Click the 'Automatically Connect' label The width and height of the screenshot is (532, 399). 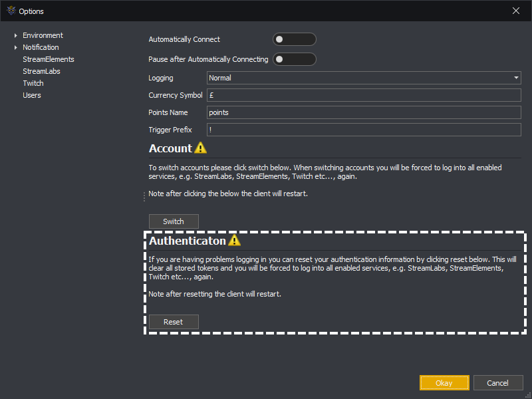pyautogui.click(x=184, y=39)
